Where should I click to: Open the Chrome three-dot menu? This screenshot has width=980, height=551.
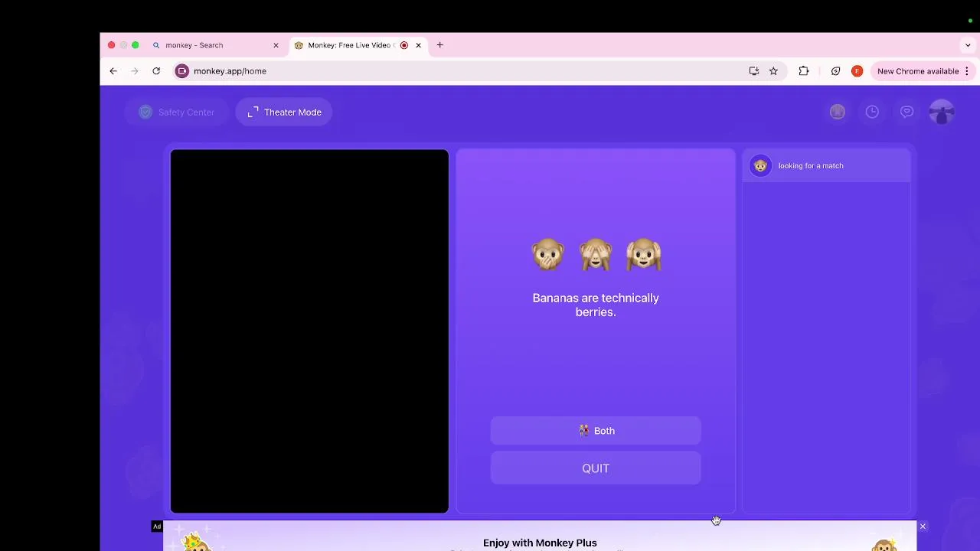pos(967,71)
